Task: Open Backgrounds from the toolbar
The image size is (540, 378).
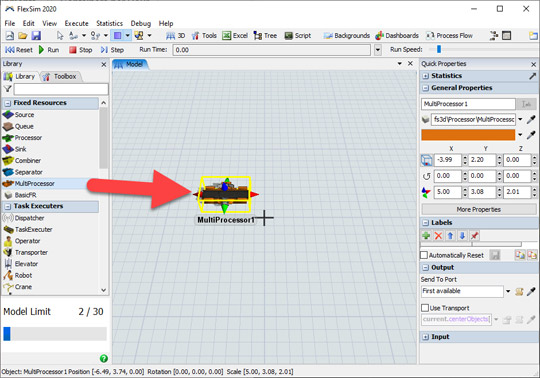Action: (x=347, y=35)
